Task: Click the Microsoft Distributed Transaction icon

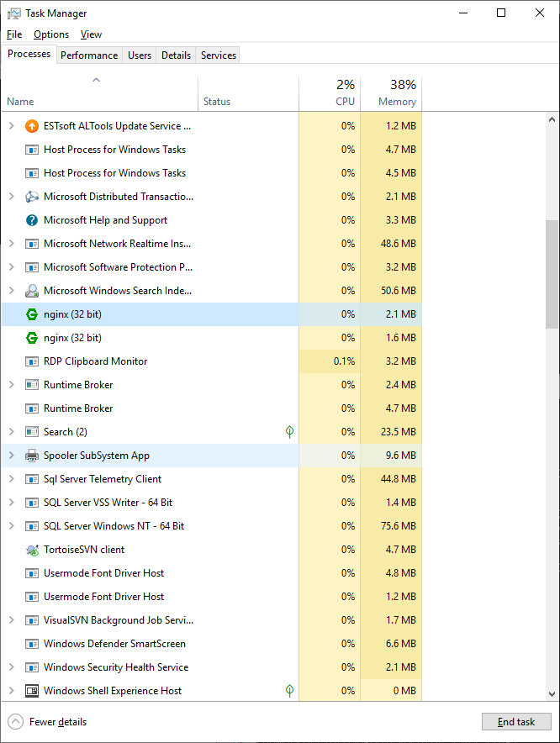Action: coord(32,197)
